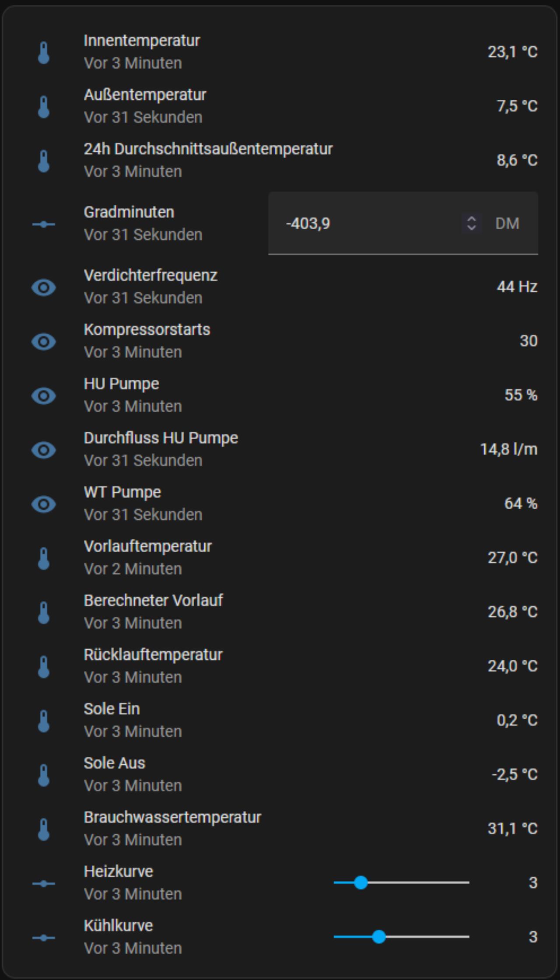This screenshot has width=560, height=980.
Task: Open the Vorlauftemperatur entity details
Action: [x=280, y=557]
